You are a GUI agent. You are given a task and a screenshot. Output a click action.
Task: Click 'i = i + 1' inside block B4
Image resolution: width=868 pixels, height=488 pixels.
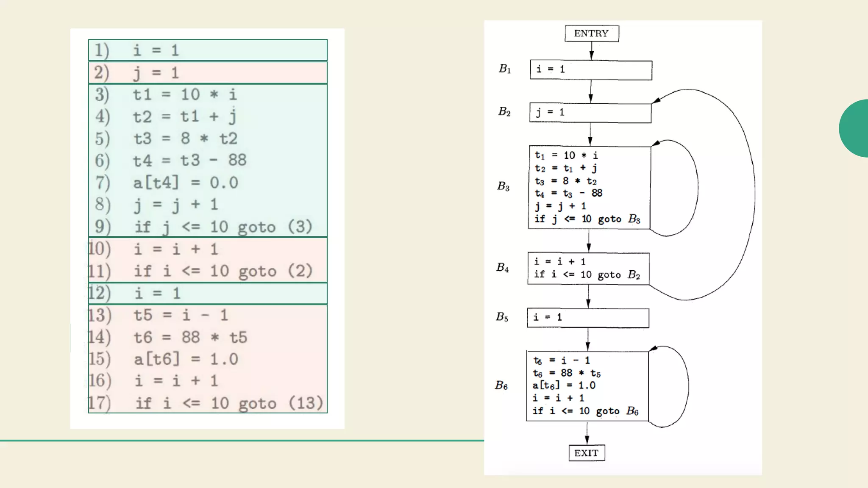(x=559, y=261)
